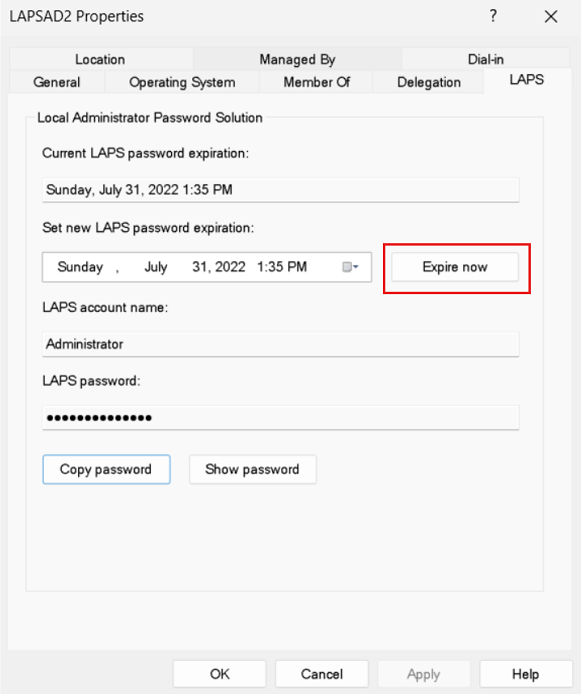Open the date picker calendar dropdown

(350, 267)
